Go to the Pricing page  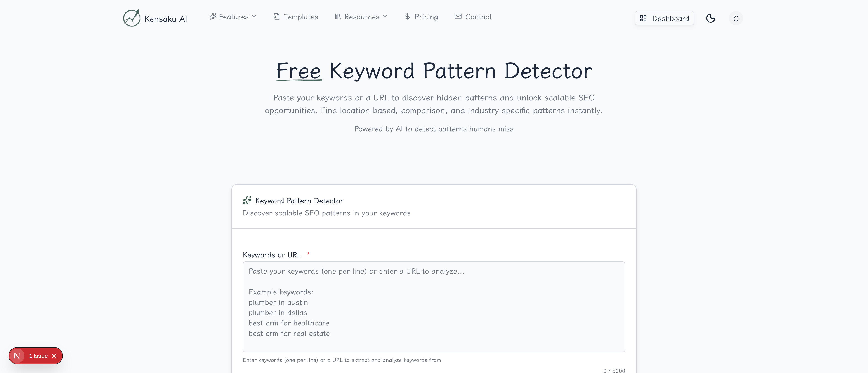tap(426, 17)
